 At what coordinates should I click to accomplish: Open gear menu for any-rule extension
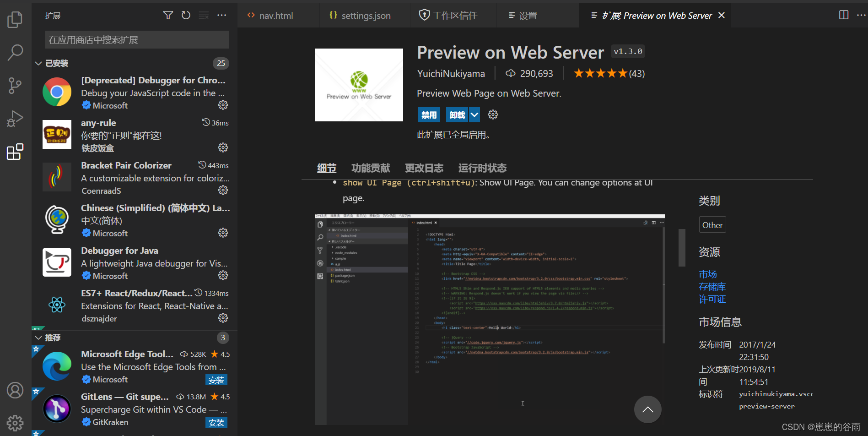[223, 147]
